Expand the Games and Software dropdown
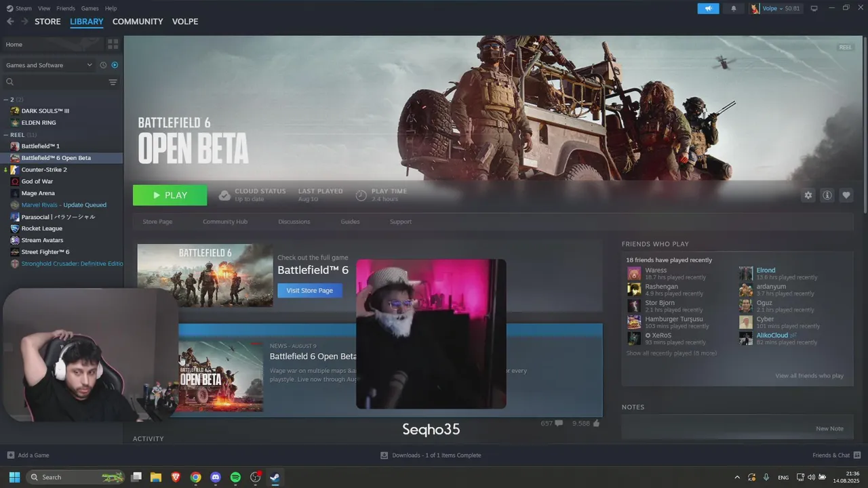This screenshot has width=868, height=488. point(49,65)
